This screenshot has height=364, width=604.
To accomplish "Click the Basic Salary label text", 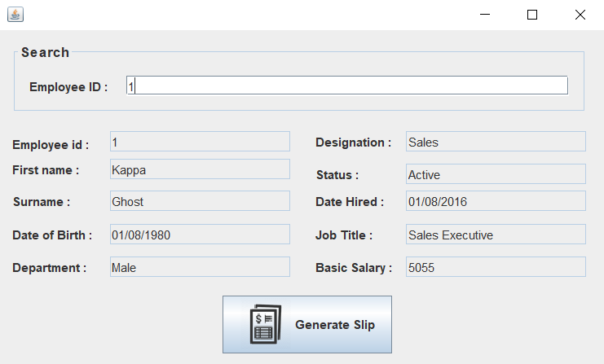I will (x=353, y=268).
